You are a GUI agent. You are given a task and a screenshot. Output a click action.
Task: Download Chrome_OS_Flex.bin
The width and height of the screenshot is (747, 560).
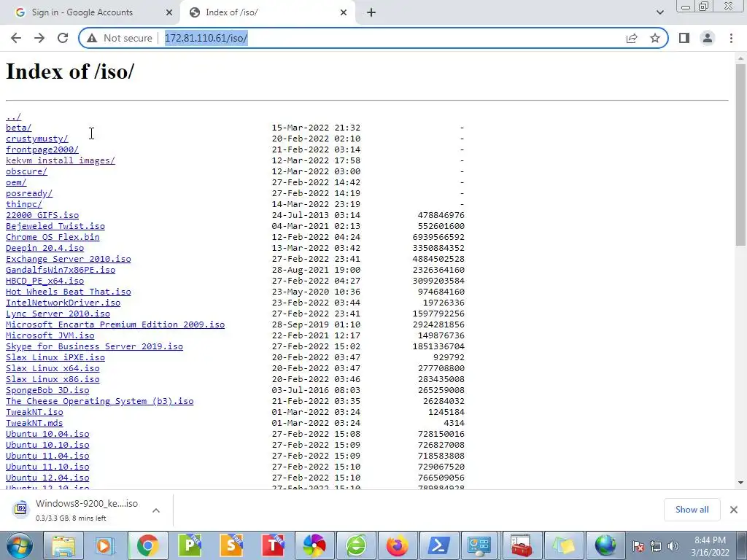[53, 237]
